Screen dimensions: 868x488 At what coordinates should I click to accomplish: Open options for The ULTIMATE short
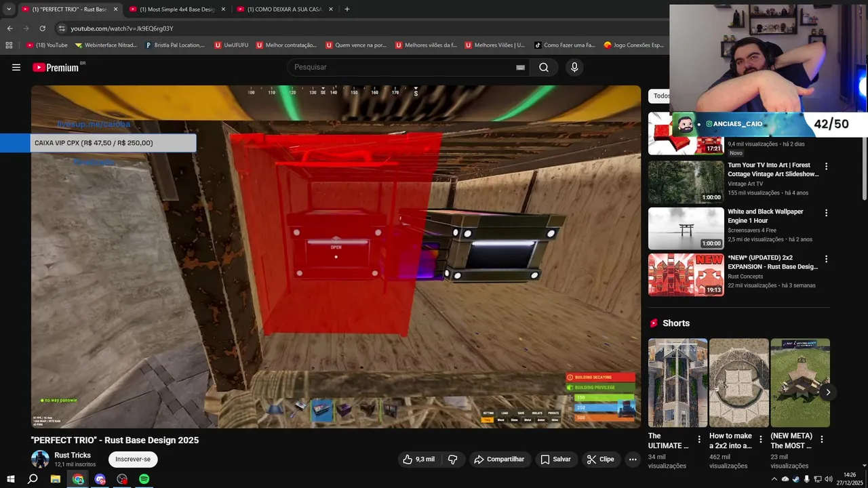(x=699, y=439)
